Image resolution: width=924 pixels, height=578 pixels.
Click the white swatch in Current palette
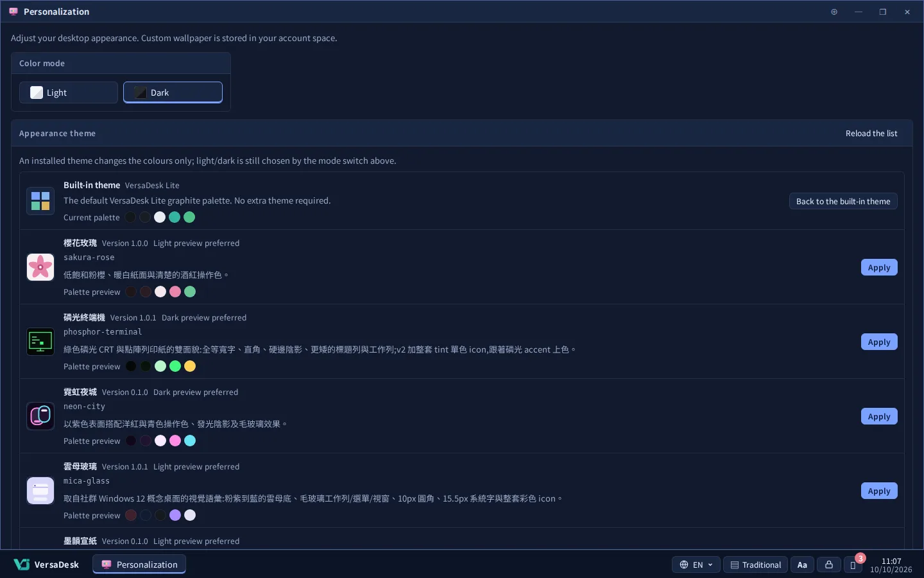pos(160,217)
